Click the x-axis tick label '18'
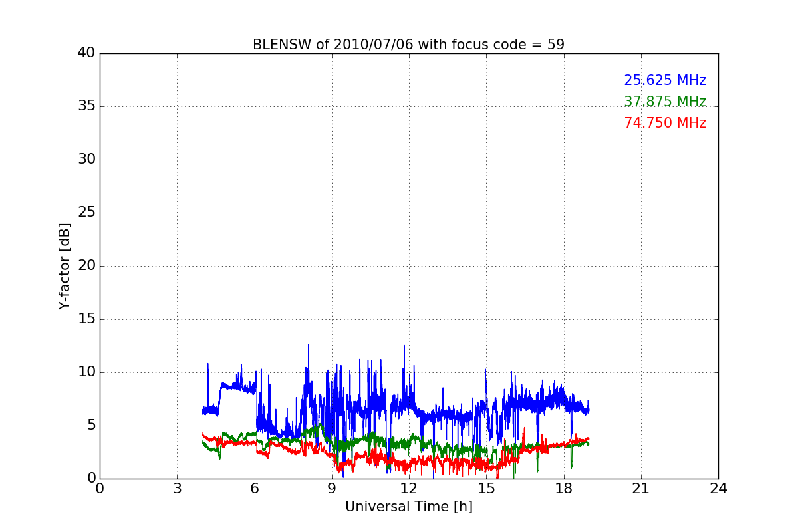 coord(564,489)
